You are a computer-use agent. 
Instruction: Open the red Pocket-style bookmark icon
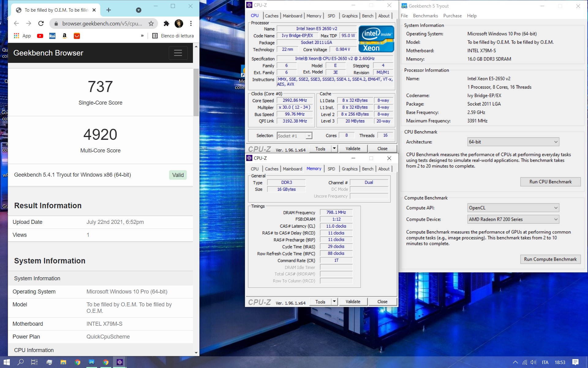(77, 36)
